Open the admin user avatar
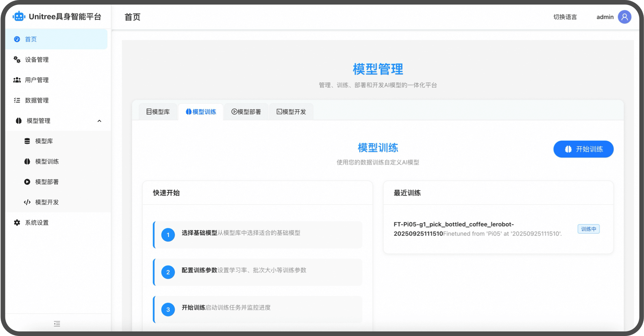The width and height of the screenshot is (644, 336). [624, 17]
